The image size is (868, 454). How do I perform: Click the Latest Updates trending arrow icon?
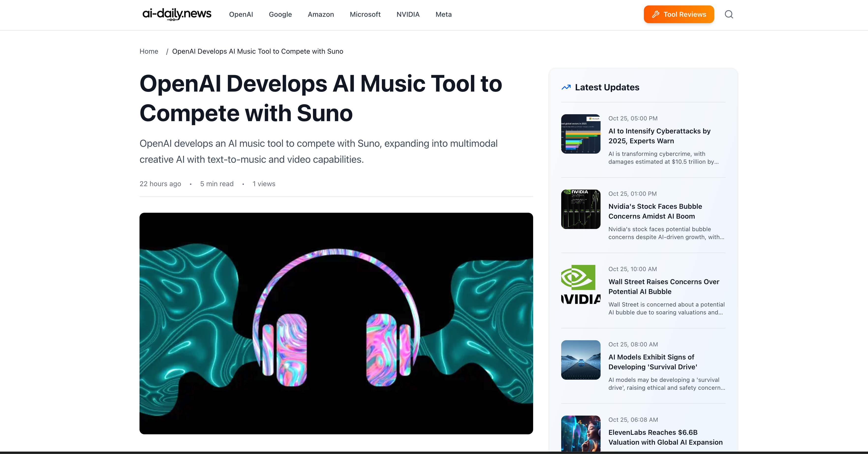[566, 87]
